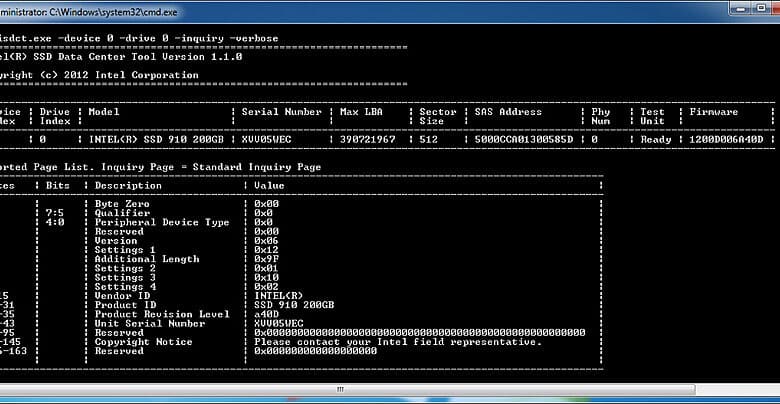
Task: Click the Settings 3 description
Action: click(125, 278)
